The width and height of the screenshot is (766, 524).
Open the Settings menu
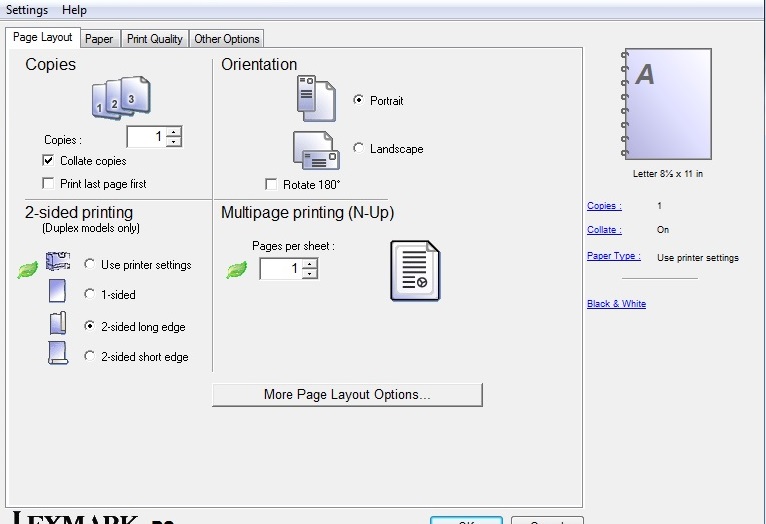(x=27, y=10)
